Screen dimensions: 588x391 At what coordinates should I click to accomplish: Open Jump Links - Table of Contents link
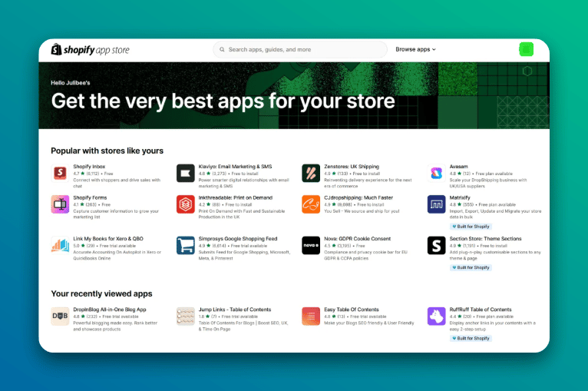click(x=235, y=310)
